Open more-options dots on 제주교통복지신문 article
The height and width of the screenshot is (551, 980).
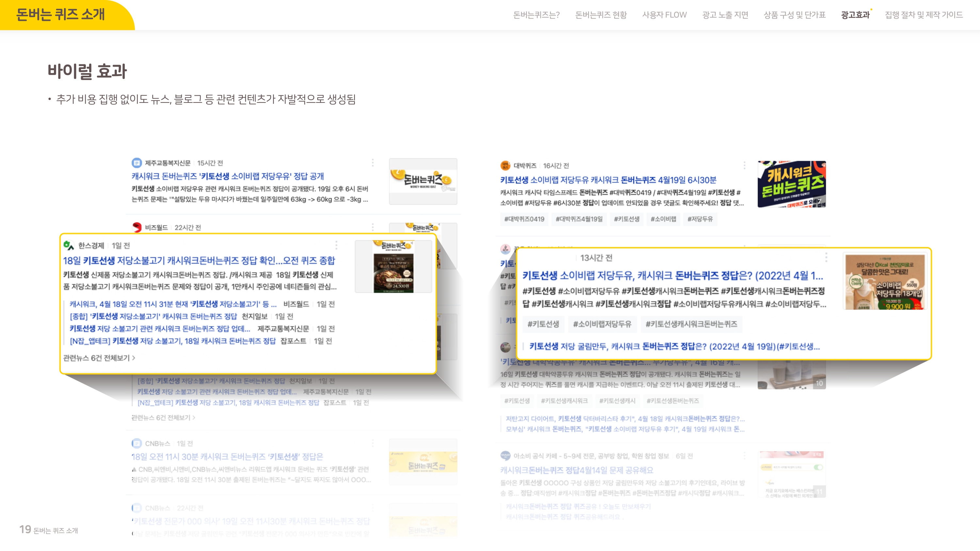372,163
